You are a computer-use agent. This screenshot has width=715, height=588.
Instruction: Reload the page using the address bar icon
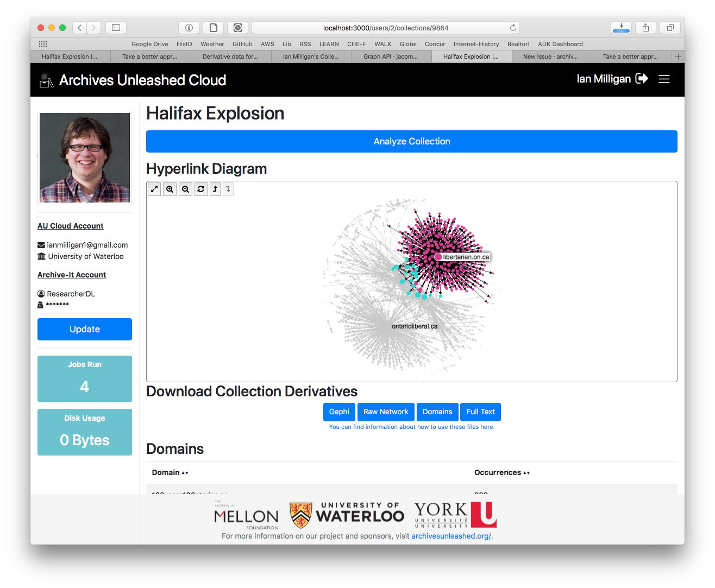pyautogui.click(x=513, y=28)
